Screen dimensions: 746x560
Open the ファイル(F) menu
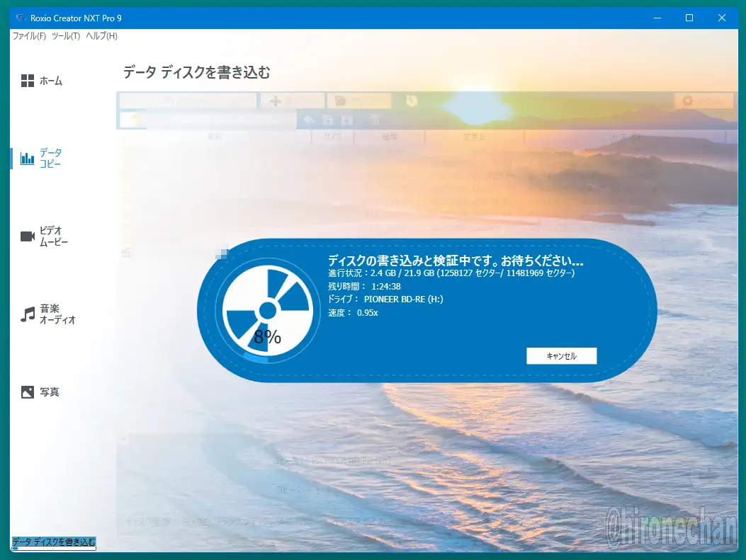click(x=29, y=36)
